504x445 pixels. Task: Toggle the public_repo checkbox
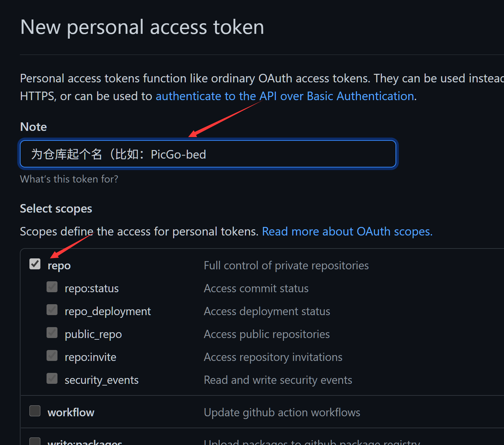(x=52, y=333)
